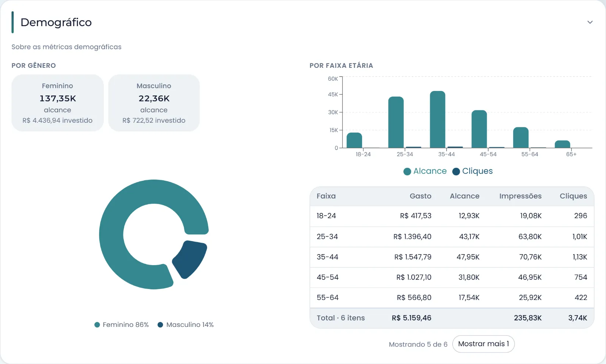Sort by the Alcance column header
Screen dimensions: 606x364
tap(464, 196)
